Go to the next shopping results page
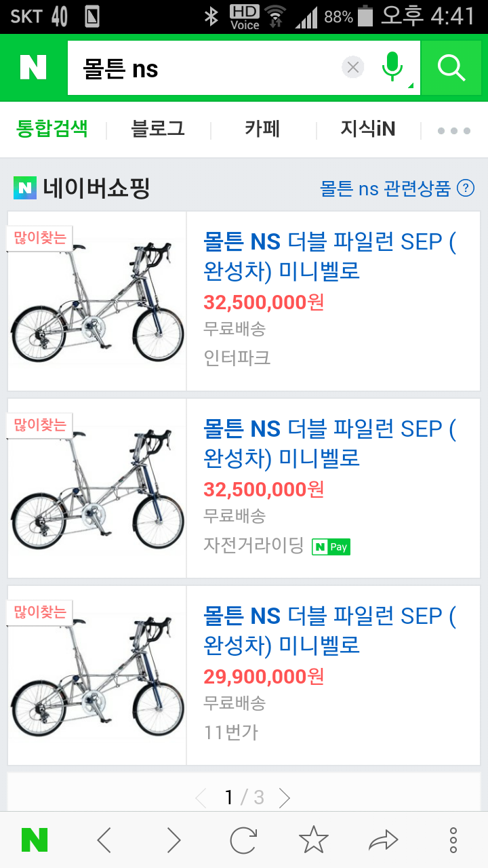 [x=285, y=797]
